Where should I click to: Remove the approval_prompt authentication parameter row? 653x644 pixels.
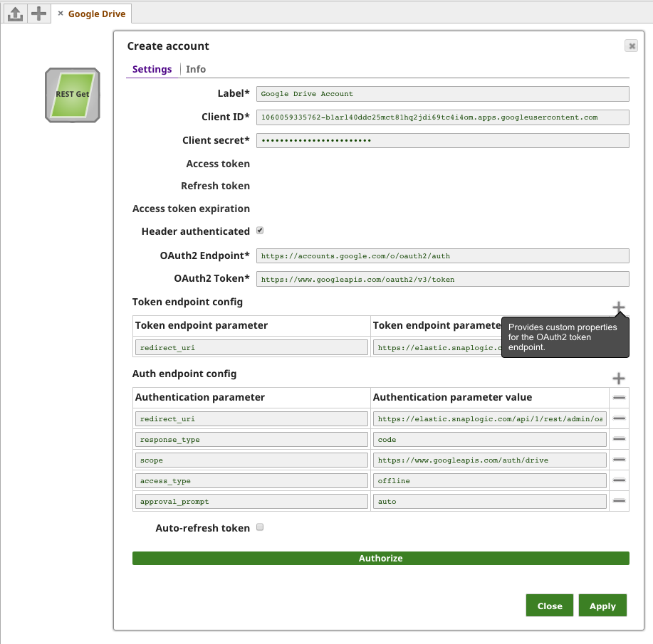tap(619, 500)
